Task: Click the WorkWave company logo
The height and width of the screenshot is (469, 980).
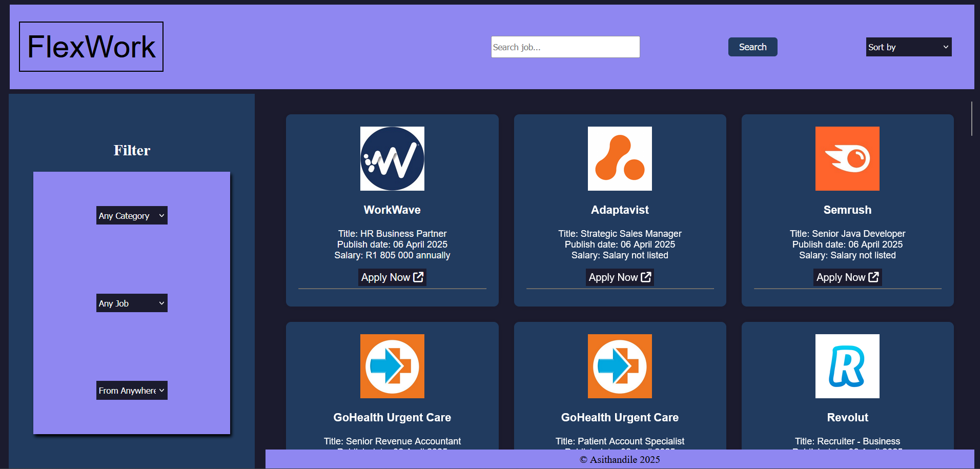Action: [392, 158]
